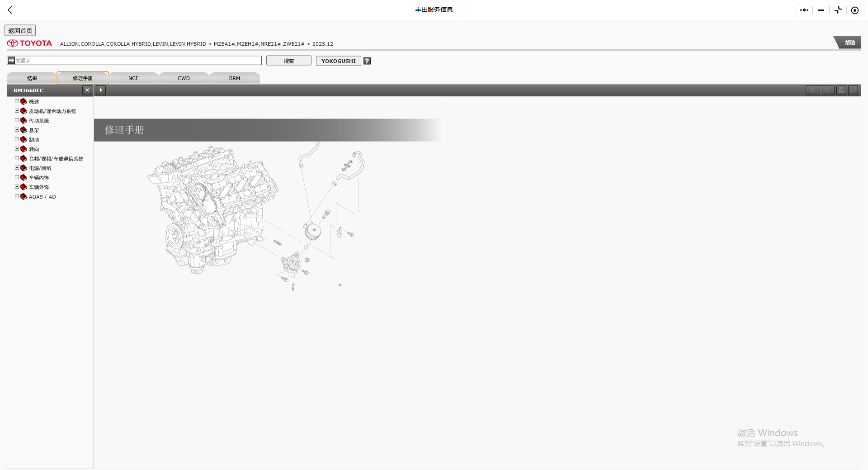868x470 pixels.
Task: Open the BRM tab
Action: [235, 78]
